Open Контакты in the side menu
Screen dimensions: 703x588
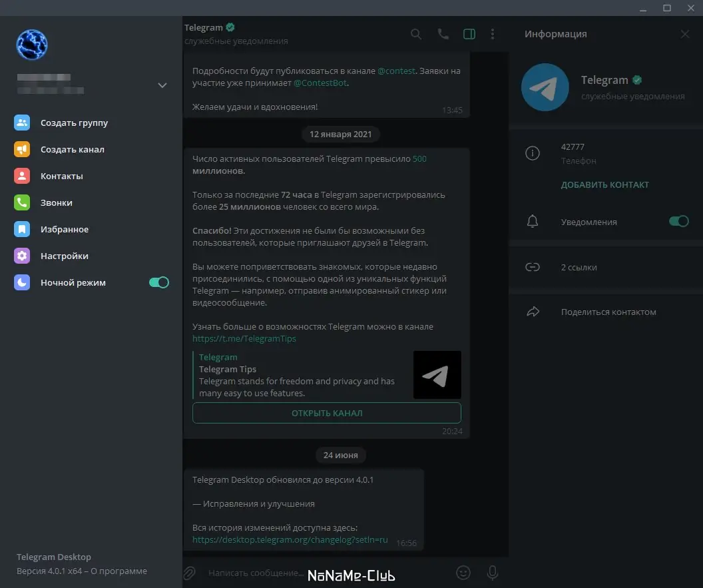click(x=91, y=176)
